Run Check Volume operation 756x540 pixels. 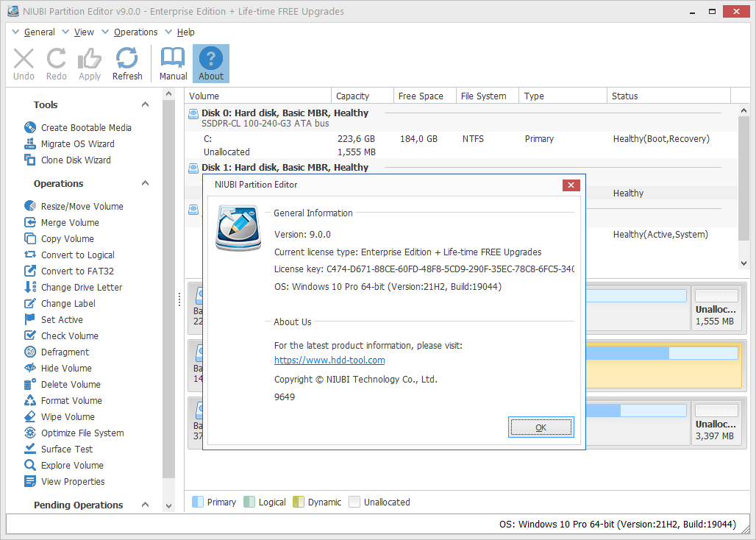click(x=61, y=335)
